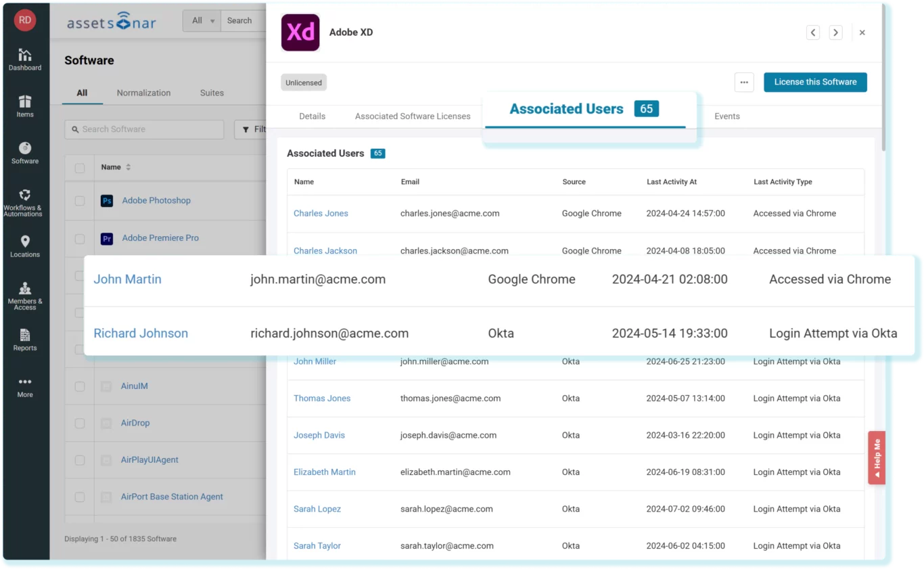Check the Adobe Photoshop row checkbox

[80, 201]
